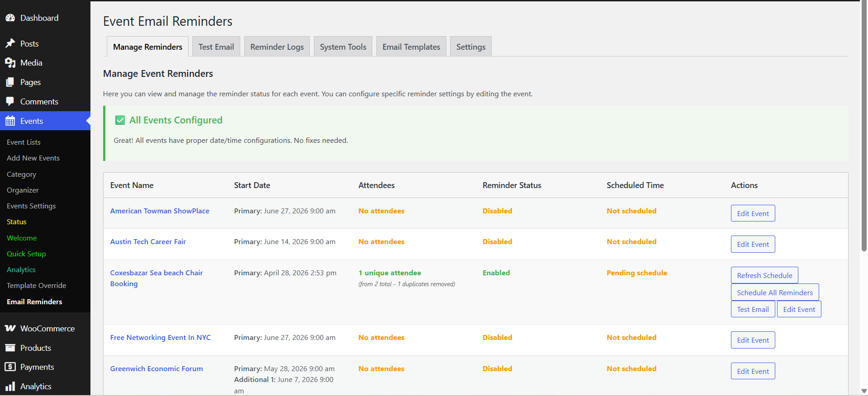Click the Payments dollar icon

click(x=10, y=367)
